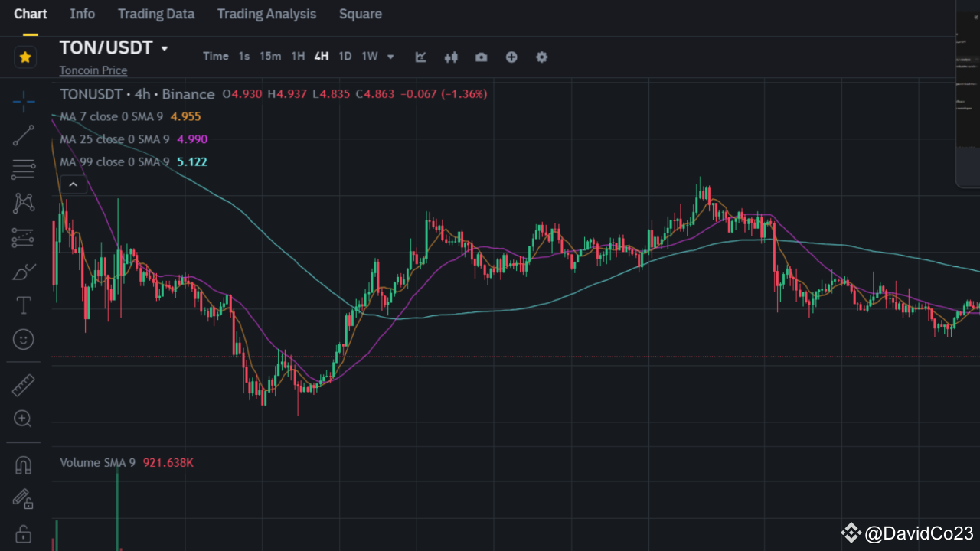Select the ruler measure tool

tap(24, 385)
